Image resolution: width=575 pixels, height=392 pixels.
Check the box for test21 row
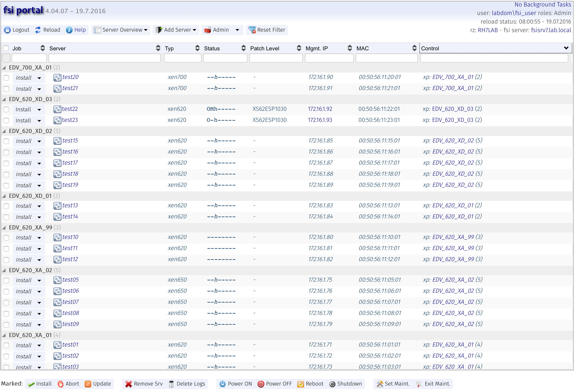pos(6,89)
